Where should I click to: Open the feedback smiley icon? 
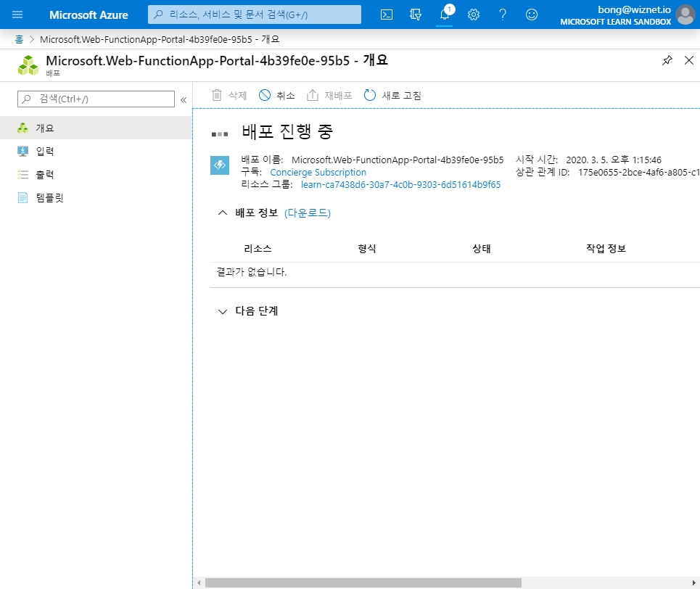(x=532, y=15)
